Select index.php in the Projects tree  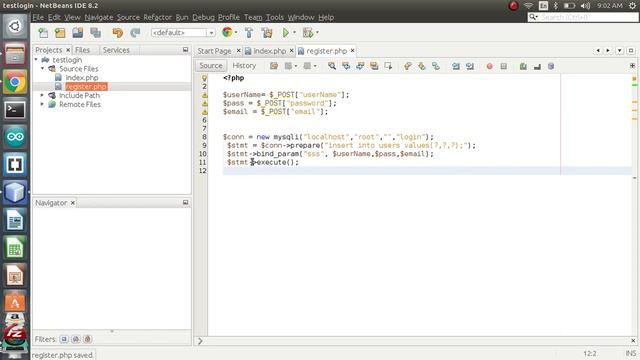pos(82,78)
